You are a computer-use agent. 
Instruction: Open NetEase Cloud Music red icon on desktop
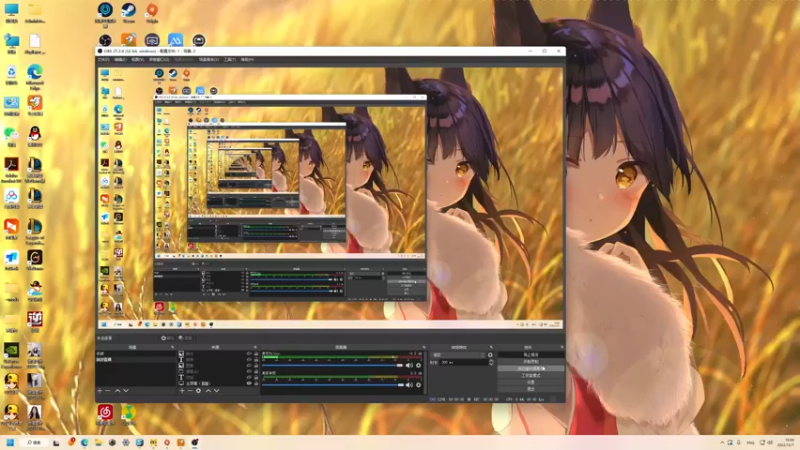[x=105, y=414]
